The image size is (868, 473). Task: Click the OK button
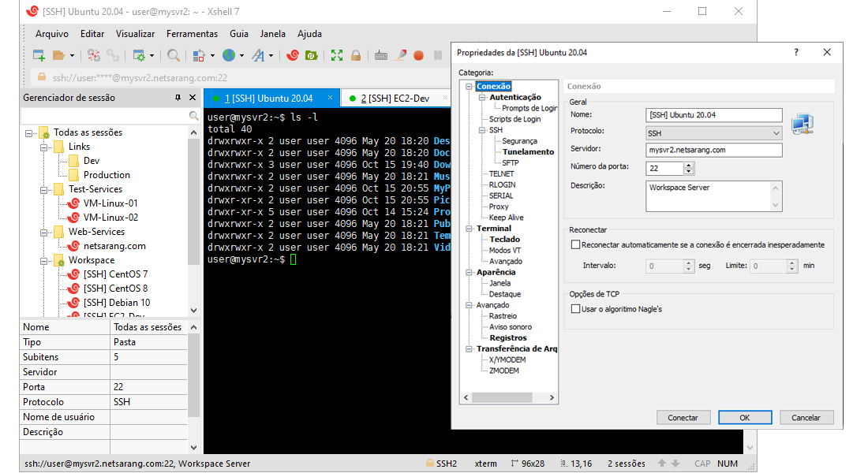(745, 418)
